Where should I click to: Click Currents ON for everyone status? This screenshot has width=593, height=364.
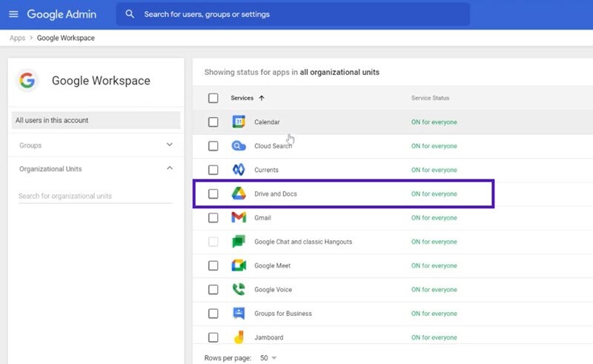(434, 170)
